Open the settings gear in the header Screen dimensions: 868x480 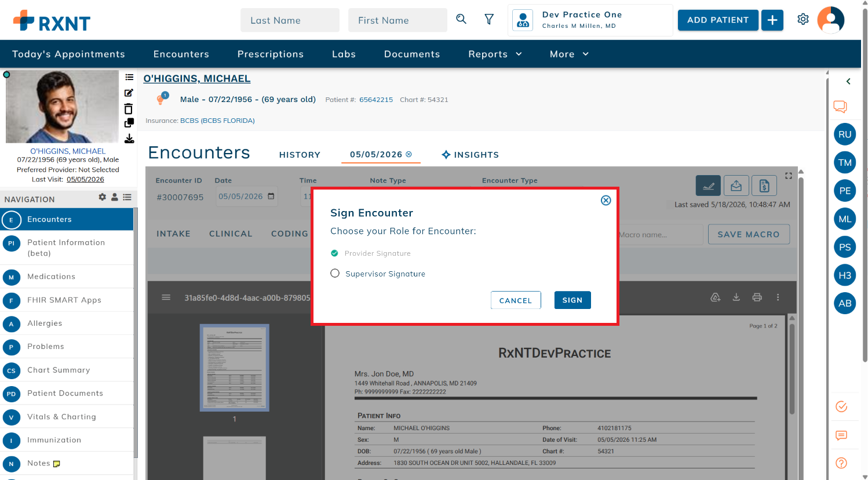click(x=803, y=19)
